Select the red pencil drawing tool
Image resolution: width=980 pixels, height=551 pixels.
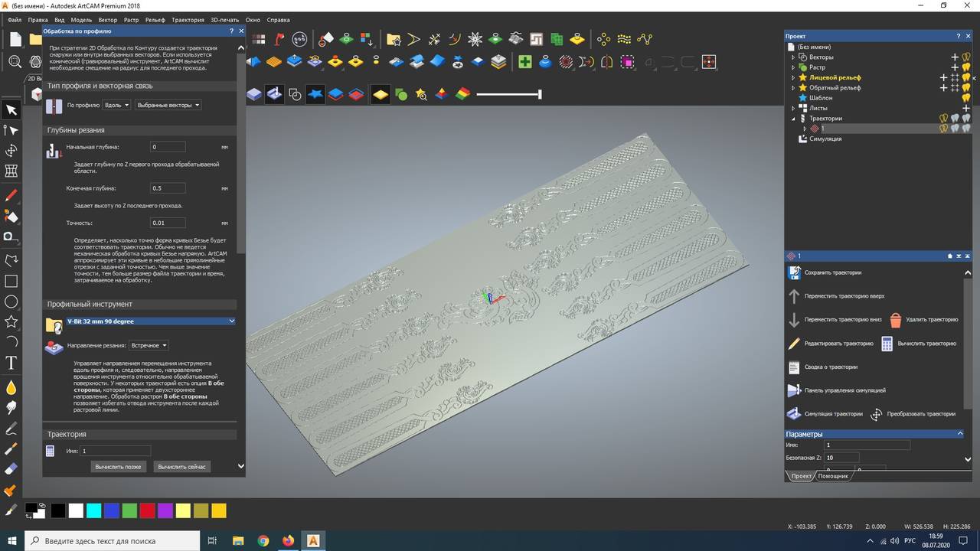tap(11, 196)
